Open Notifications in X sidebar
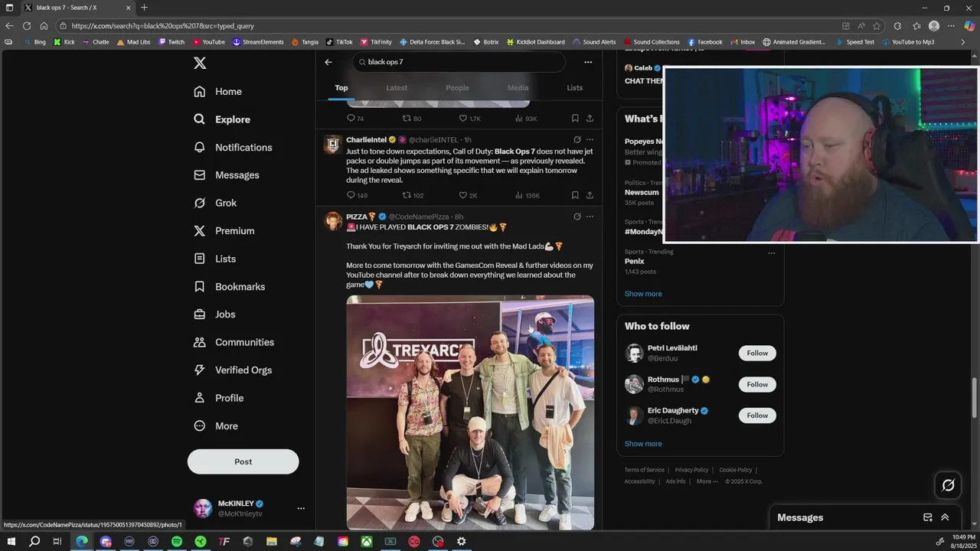Image resolution: width=980 pixels, height=551 pixels. [x=233, y=147]
